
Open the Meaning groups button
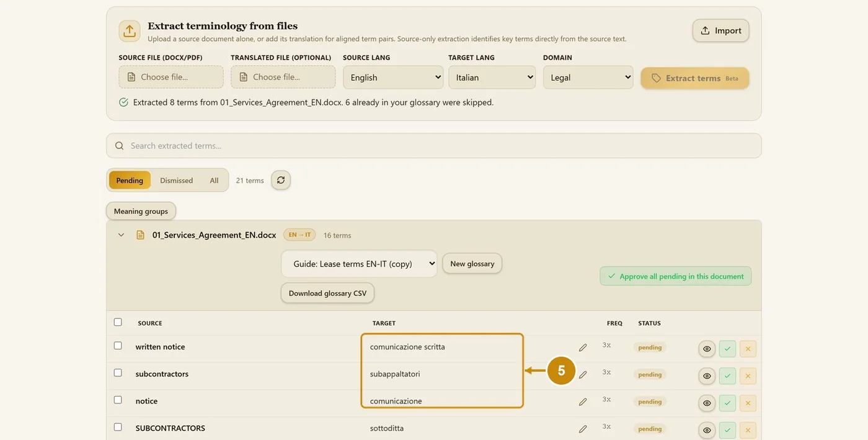pyautogui.click(x=141, y=211)
